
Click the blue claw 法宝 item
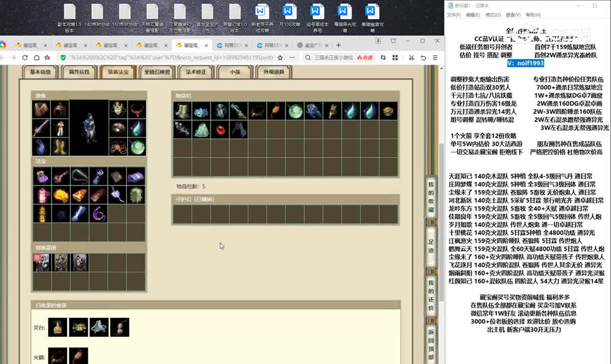pyautogui.click(x=98, y=176)
